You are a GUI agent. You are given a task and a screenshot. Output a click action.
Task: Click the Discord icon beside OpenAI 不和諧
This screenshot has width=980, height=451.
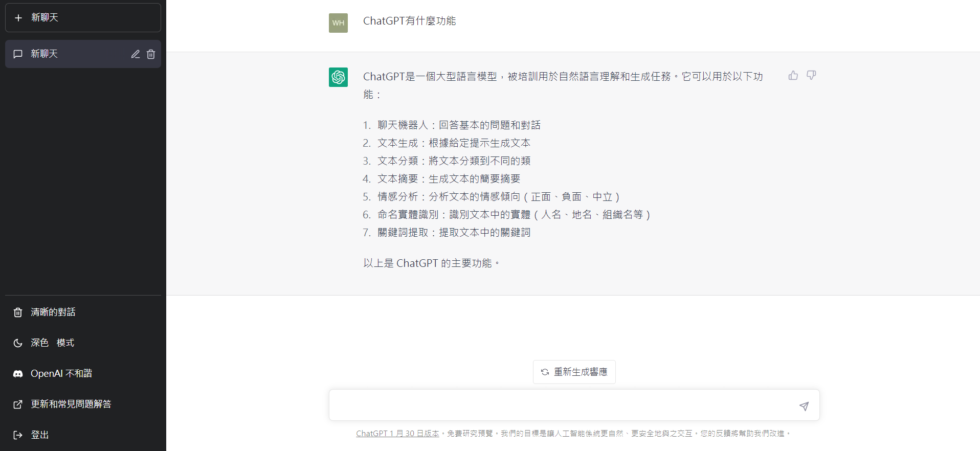18,374
